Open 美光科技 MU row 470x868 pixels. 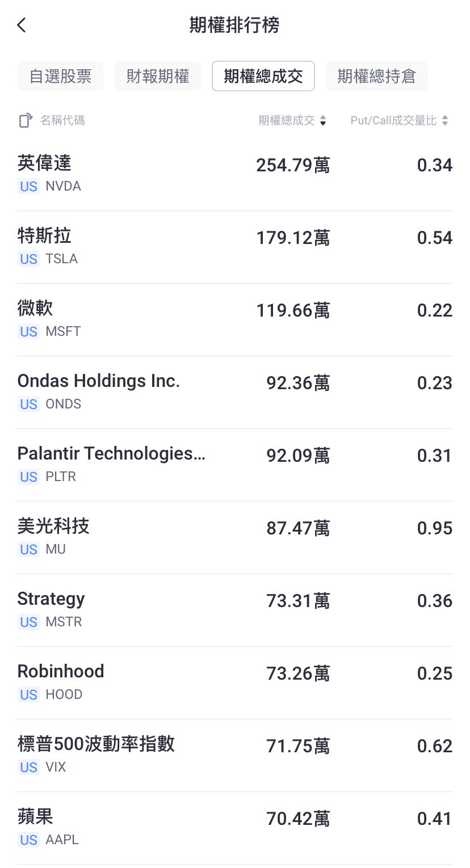tap(235, 538)
